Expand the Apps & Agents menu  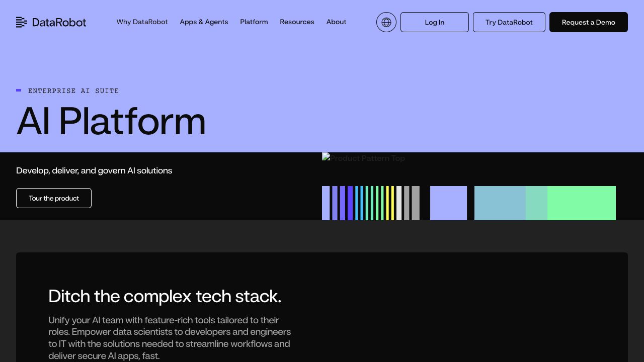point(204,22)
